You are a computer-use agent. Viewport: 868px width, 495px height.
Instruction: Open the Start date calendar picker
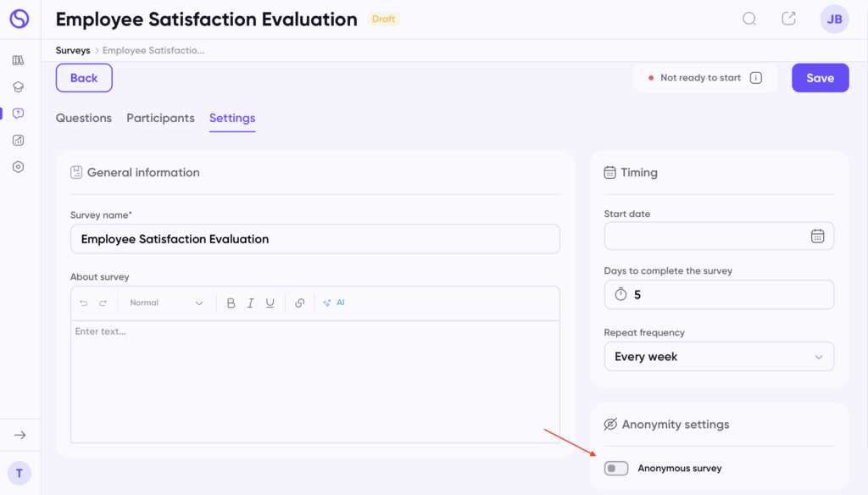817,236
